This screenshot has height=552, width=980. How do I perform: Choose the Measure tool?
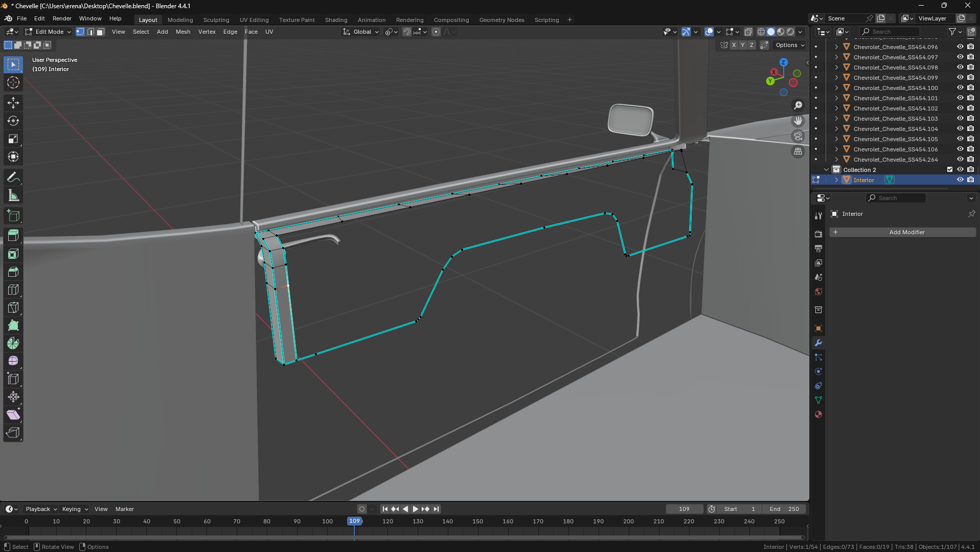(x=13, y=195)
